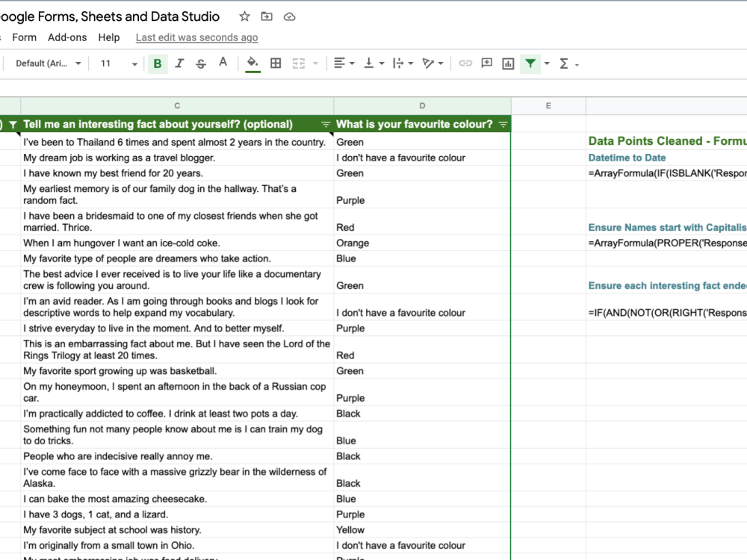
Task: Star this spreadsheet
Action: click(244, 16)
